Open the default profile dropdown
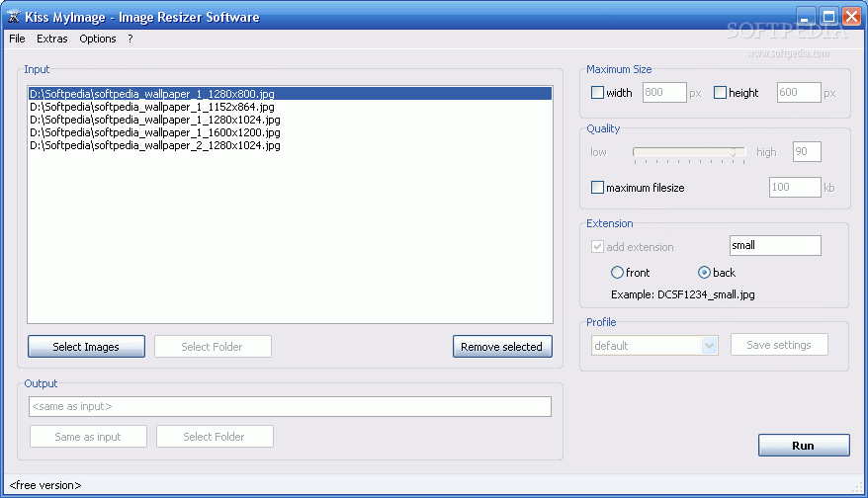868x498 pixels. coord(654,346)
